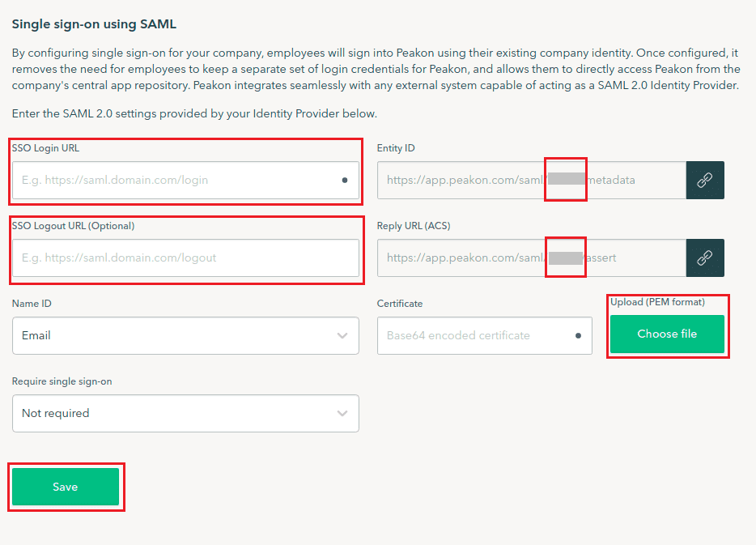Click the 'Name ID' field label
Viewport: 756px width, 545px height.
32,304
